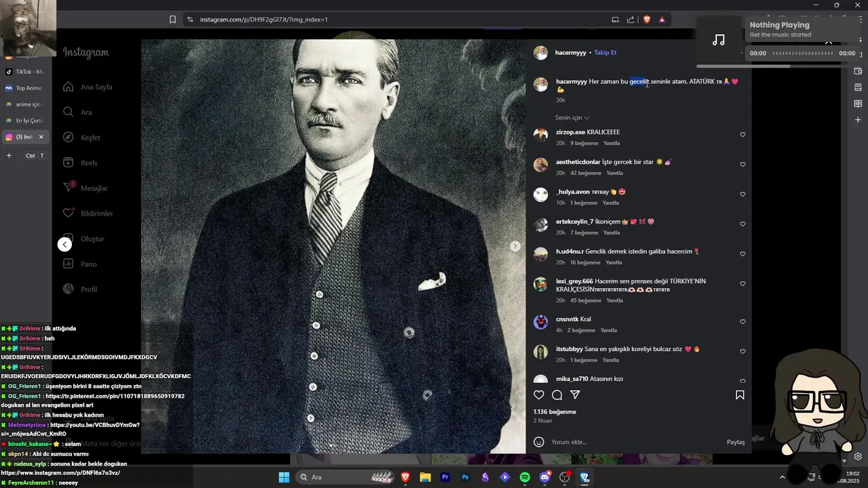868x488 pixels.
Task: Open Instagram Ara search in sidebar
Action: [68, 112]
